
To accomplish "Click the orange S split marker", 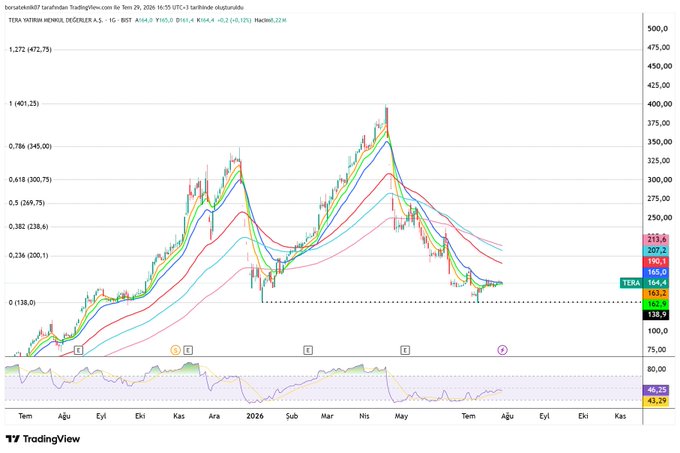I will 175,350.
